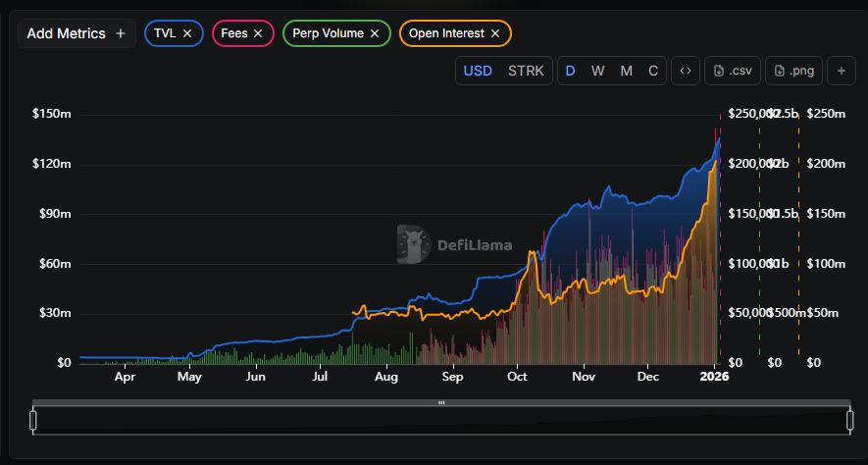Click the $150m label on left axis

(x=52, y=114)
